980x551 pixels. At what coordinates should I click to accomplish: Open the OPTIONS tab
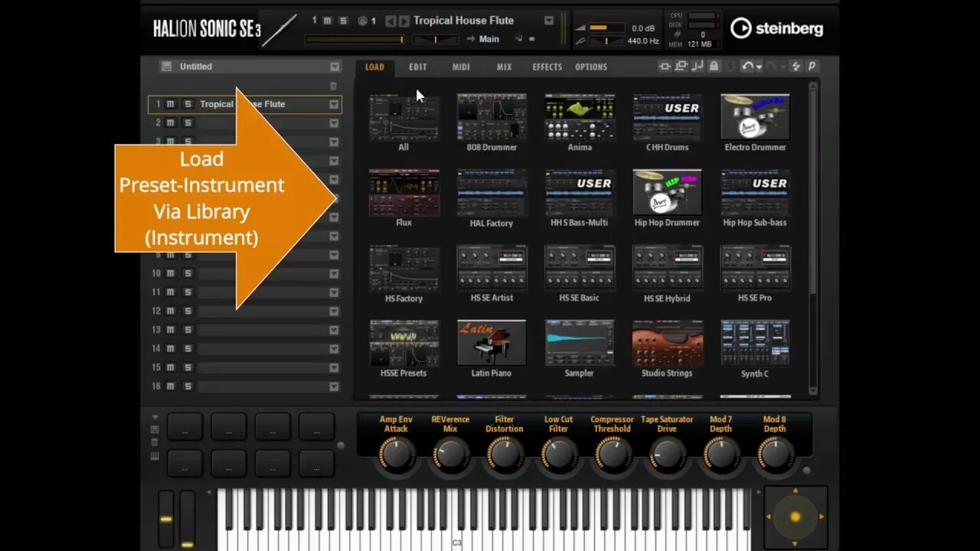pos(591,67)
